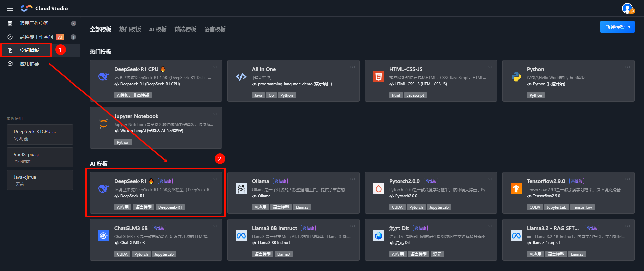Screen dimensions: 644x271
Task: Click the Llama3 tag on Ollama card
Action: point(302,207)
